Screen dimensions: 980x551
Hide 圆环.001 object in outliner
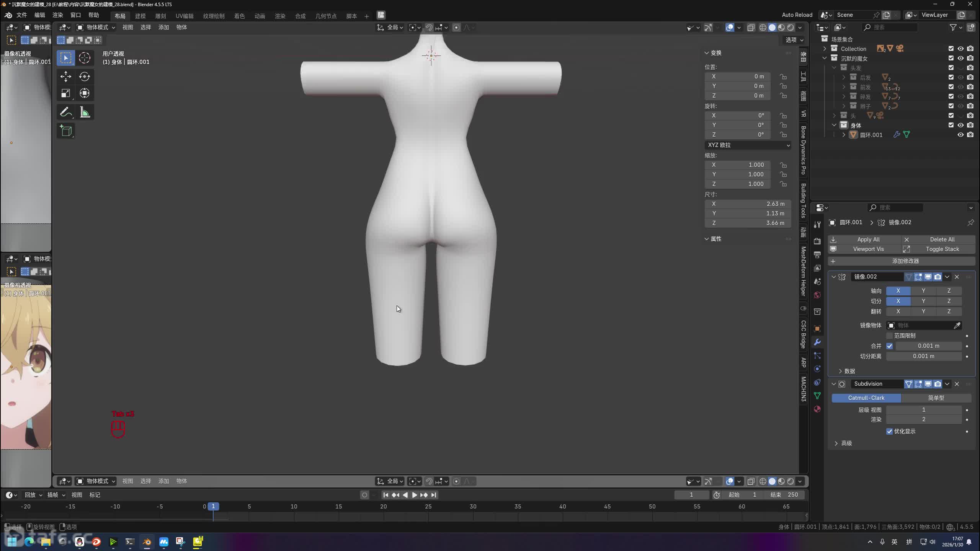click(x=960, y=135)
